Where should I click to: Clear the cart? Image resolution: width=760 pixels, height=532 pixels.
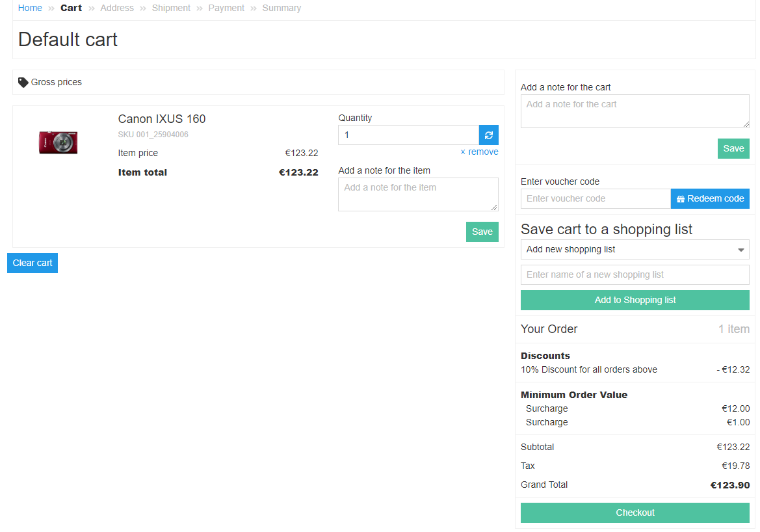pos(33,263)
